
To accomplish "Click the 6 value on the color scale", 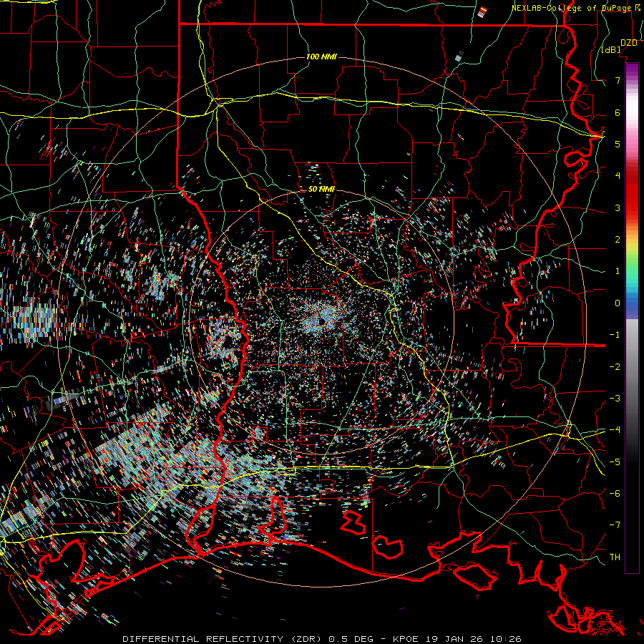I will click(x=618, y=112).
